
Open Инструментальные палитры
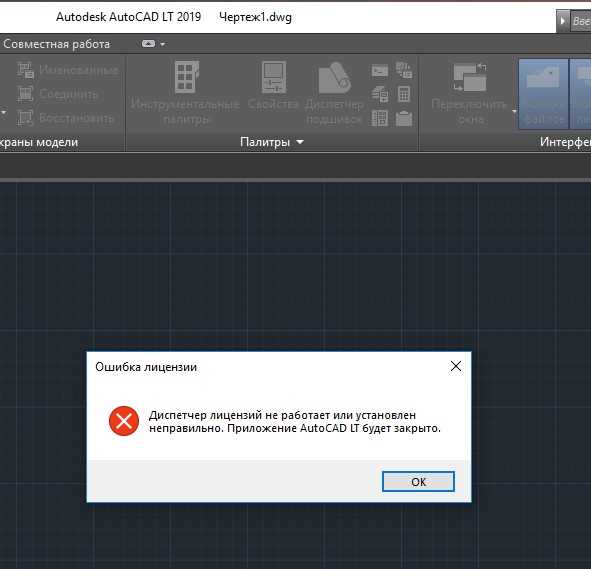coord(185,93)
